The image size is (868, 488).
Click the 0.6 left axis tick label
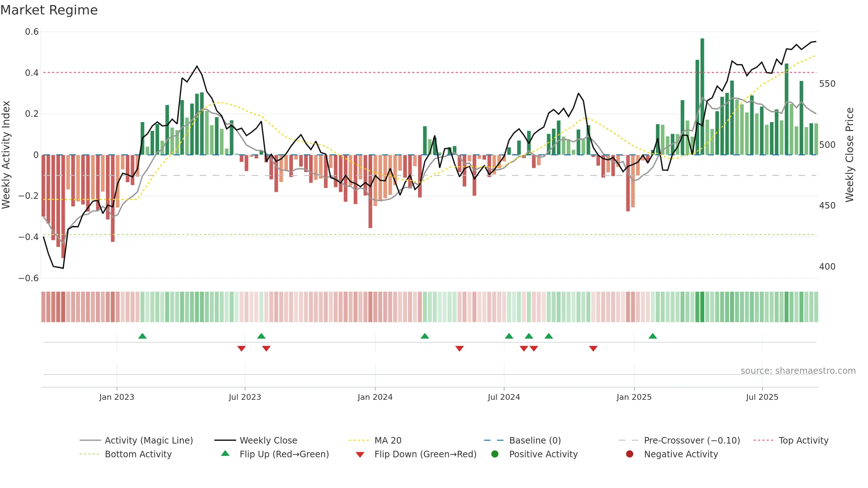tap(32, 32)
